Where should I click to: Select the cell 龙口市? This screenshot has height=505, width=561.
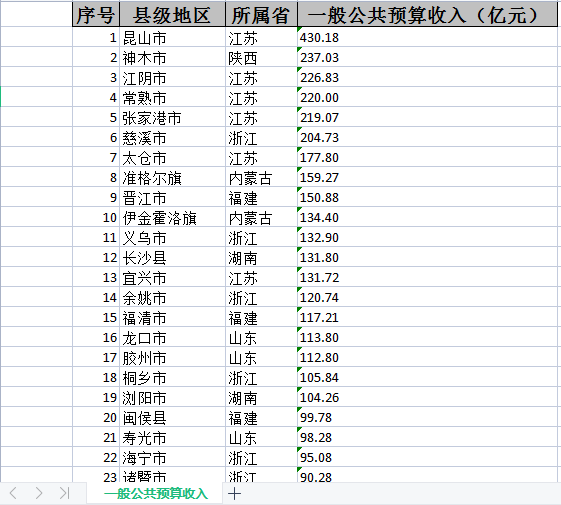[x=172, y=338]
